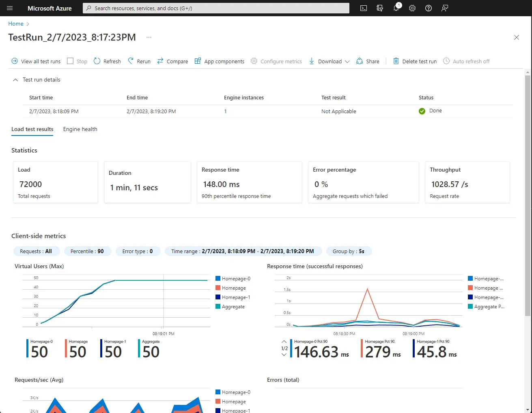Open the Requests : All filter
Viewport: 532px width, 413px height.
pyautogui.click(x=37, y=252)
